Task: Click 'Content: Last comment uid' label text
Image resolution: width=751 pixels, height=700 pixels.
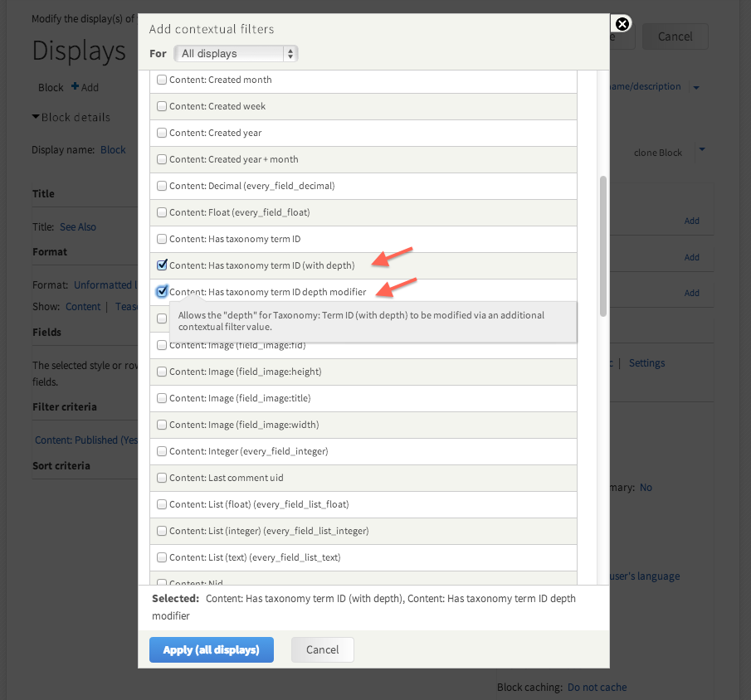Action: (x=226, y=478)
